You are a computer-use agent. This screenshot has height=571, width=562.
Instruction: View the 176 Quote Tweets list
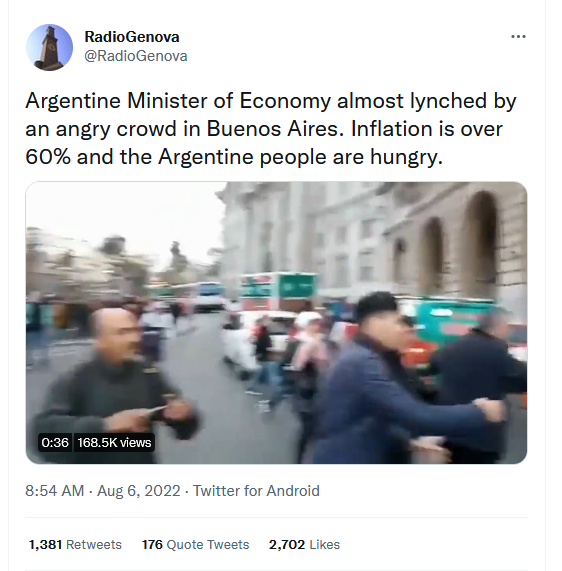[196, 545]
